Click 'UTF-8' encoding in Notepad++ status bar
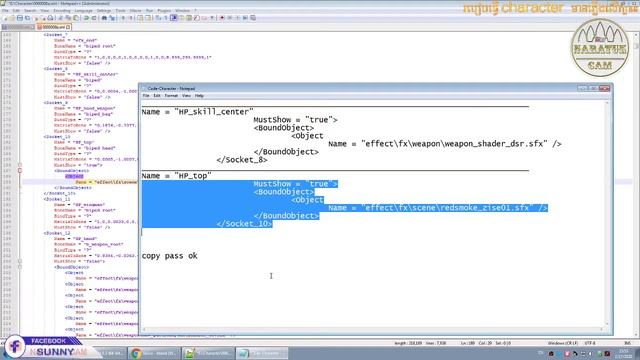Image resolution: width=640 pixels, height=360 pixels. pyautogui.click(x=590, y=343)
